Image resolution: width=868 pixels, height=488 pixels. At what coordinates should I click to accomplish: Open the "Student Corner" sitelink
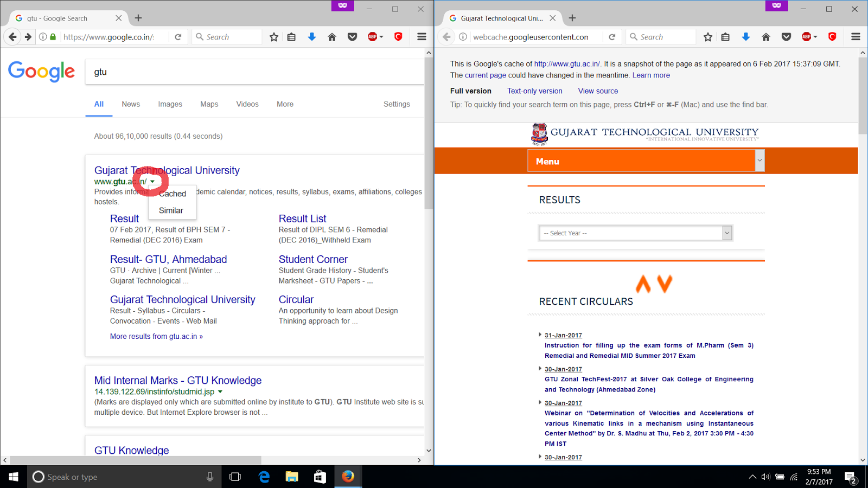[313, 259]
